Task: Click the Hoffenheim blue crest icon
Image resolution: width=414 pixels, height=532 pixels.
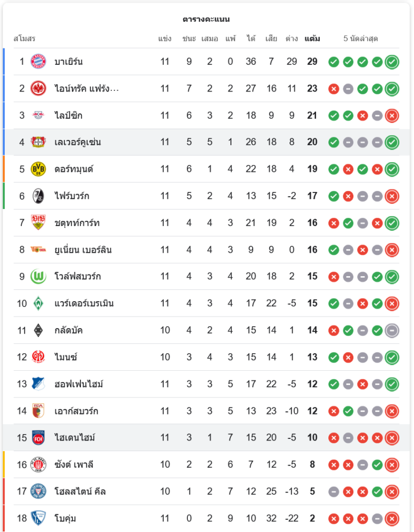Action: pyautogui.click(x=38, y=384)
